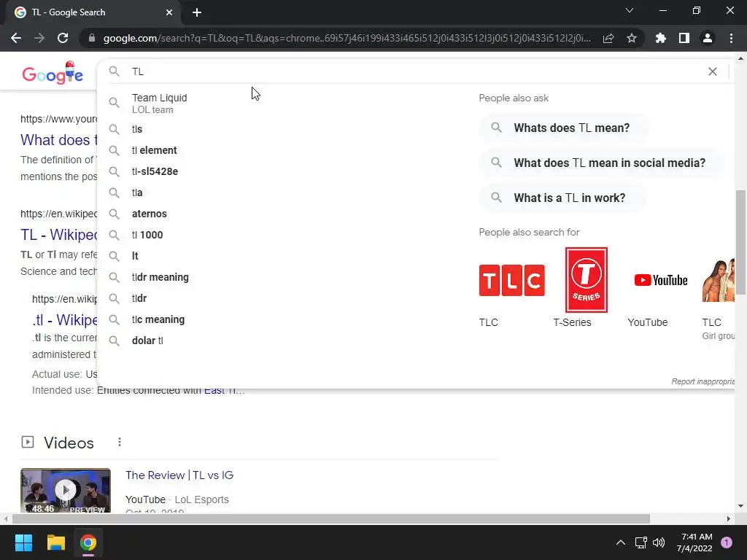
Task: Click the browser forward arrow
Action: pyautogui.click(x=39, y=38)
